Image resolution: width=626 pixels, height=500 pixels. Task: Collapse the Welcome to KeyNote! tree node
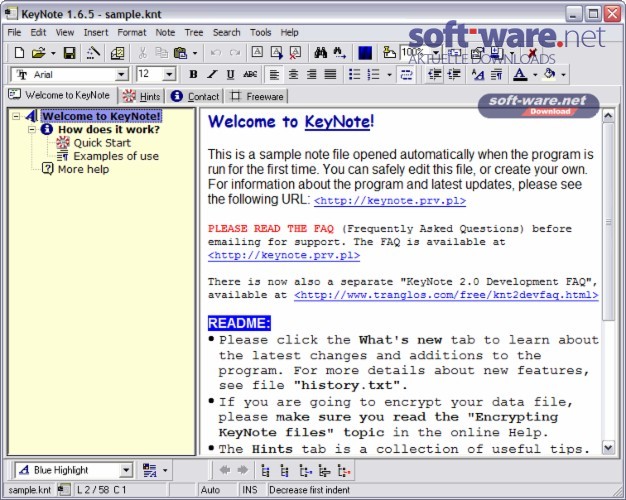tap(16, 116)
